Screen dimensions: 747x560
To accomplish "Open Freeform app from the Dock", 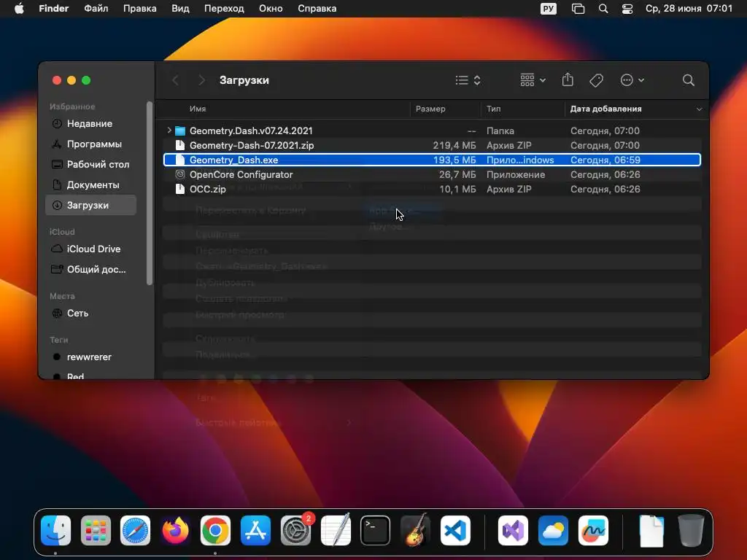I will click(593, 531).
